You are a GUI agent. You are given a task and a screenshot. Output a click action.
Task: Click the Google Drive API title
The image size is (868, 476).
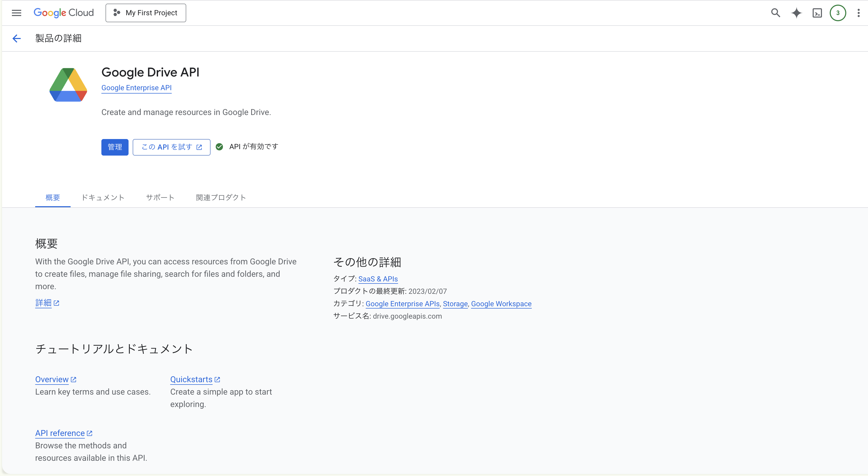tap(150, 72)
